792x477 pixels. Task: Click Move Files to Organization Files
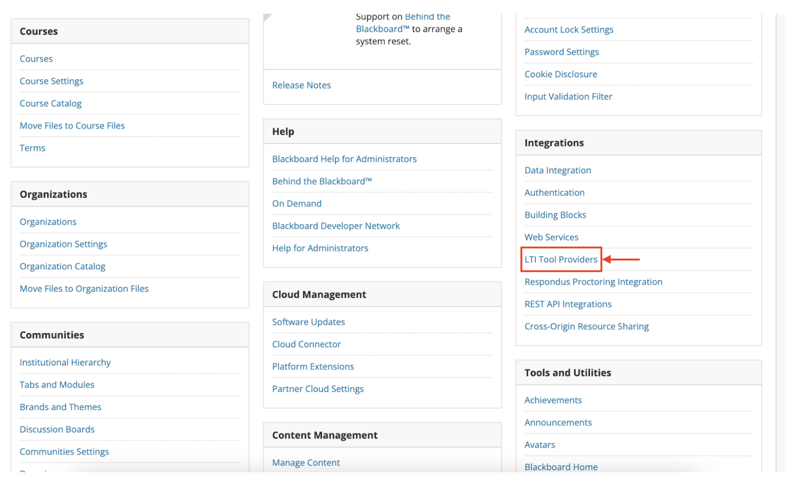click(x=84, y=289)
